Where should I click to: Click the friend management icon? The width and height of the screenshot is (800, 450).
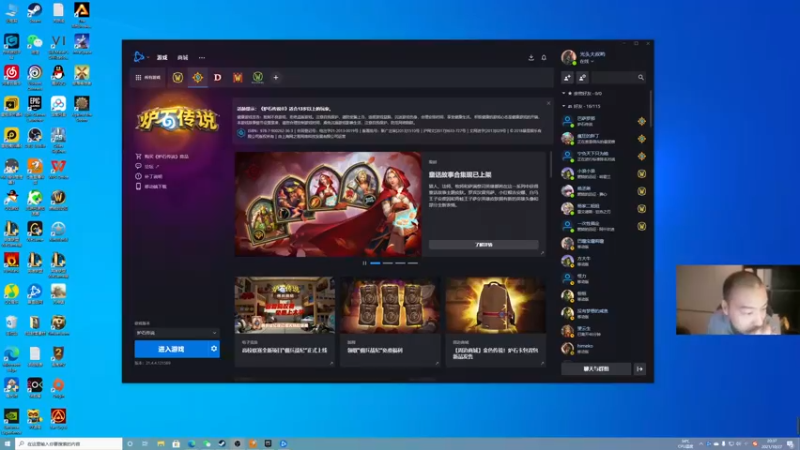(x=583, y=78)
